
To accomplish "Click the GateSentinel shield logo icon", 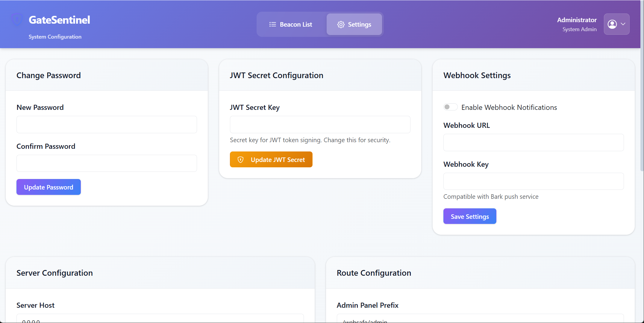I will 17,19.
